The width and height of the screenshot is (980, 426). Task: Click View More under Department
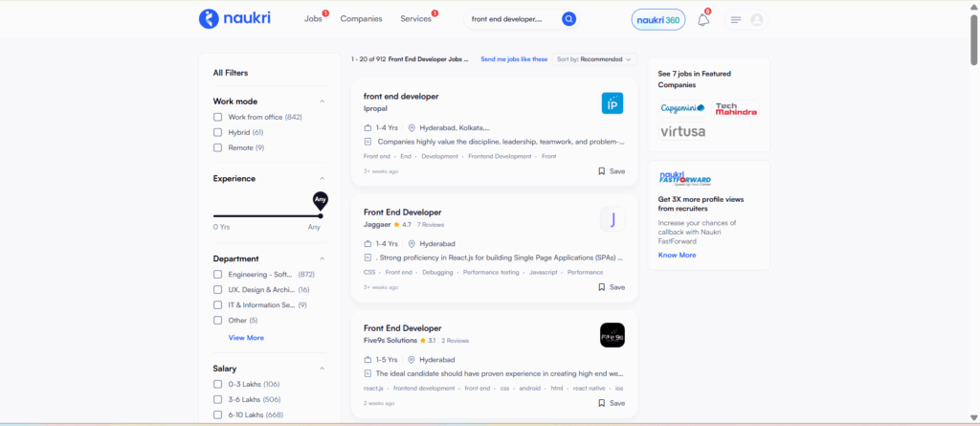246,338
